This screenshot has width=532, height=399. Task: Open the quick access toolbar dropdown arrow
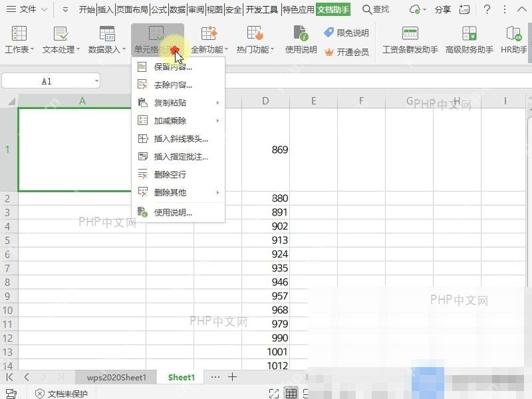pyautogui.click(x=65, y=10)
